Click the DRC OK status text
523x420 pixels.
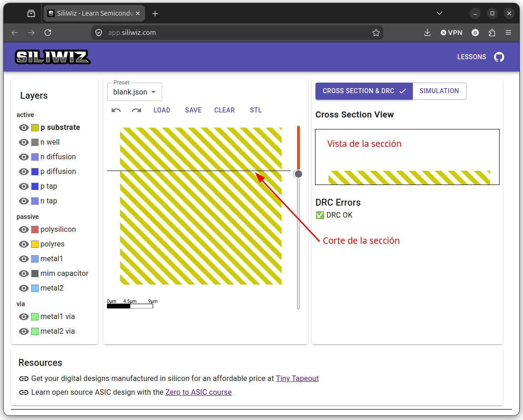339,215
